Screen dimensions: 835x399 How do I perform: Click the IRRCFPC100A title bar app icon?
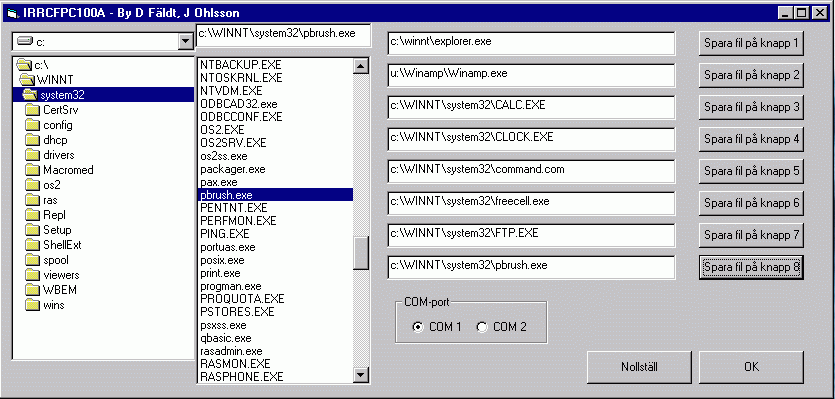pos(12,13)
